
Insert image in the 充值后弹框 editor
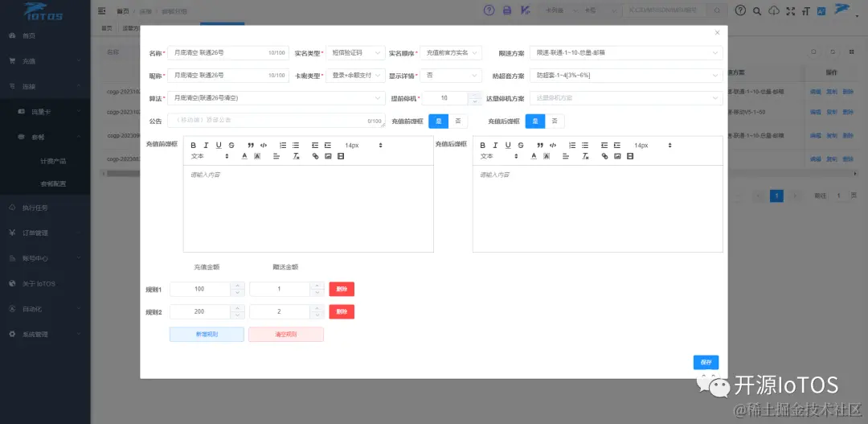(617, 156)
